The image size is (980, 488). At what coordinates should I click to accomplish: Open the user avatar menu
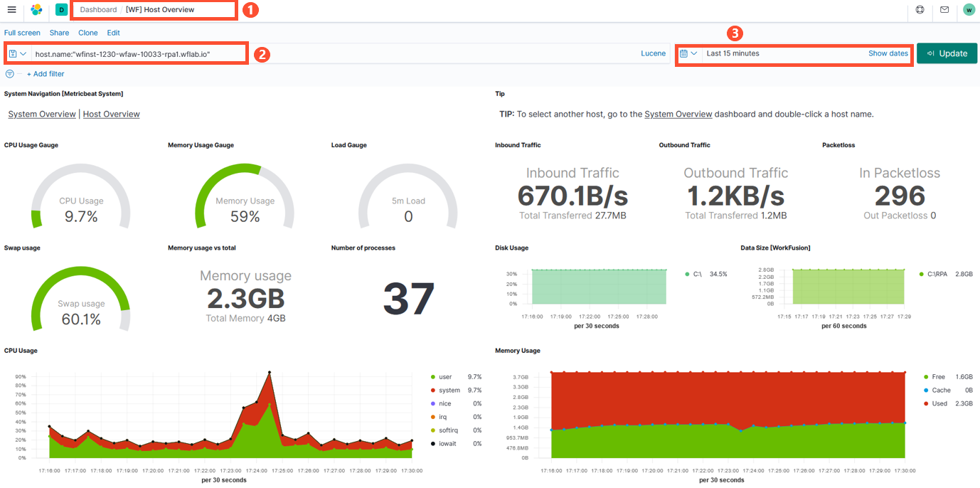click(969, 10)
